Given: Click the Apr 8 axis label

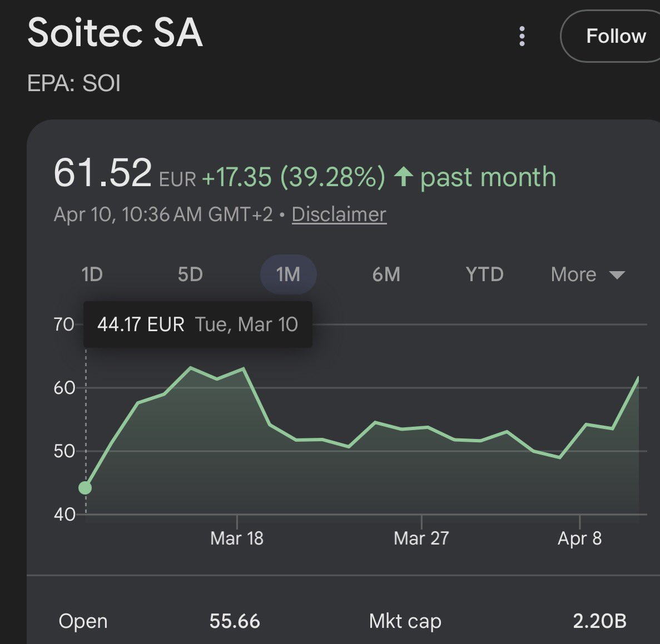Looking at the screenshot, I should tap(579, 538).
